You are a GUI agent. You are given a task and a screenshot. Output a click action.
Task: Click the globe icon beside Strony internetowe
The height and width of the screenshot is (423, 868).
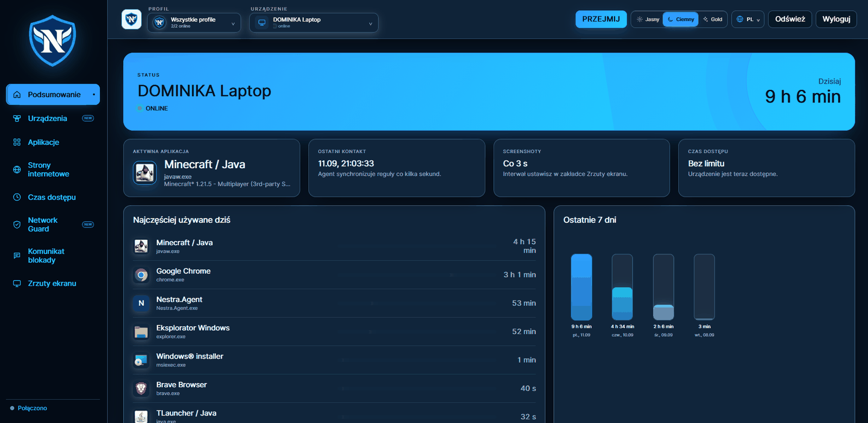click(17, 170)
